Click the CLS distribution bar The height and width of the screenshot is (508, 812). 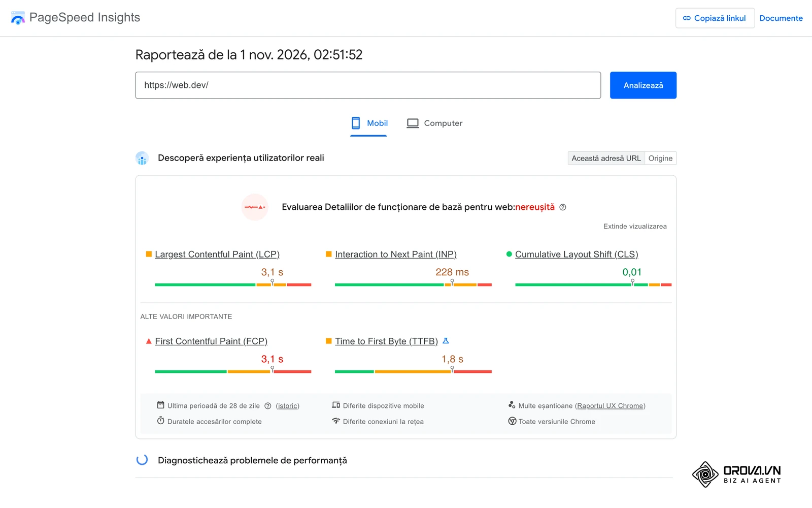click(593, 285)
